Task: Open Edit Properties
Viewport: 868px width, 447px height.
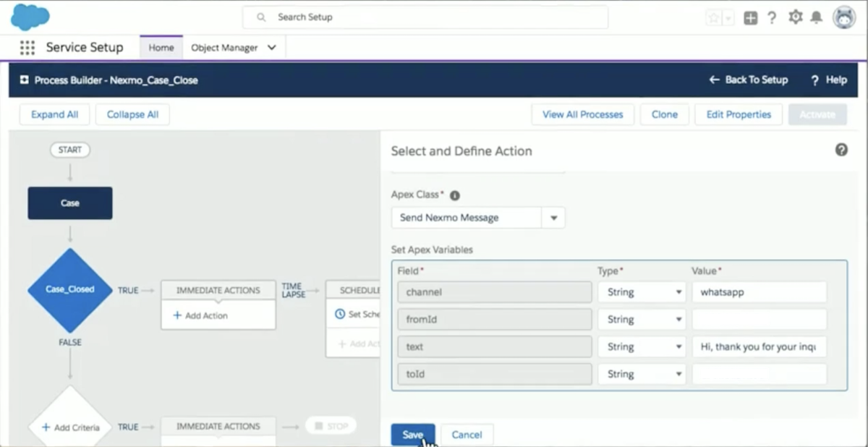Action: [x=739, y=114]
